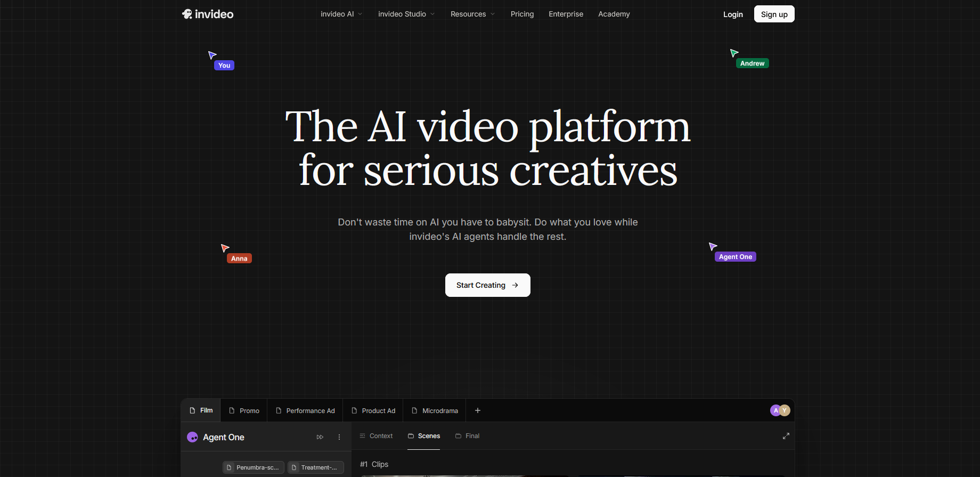Click the plus icon to add a new tab
Screen dimensions: 980x477
[478, 410]
